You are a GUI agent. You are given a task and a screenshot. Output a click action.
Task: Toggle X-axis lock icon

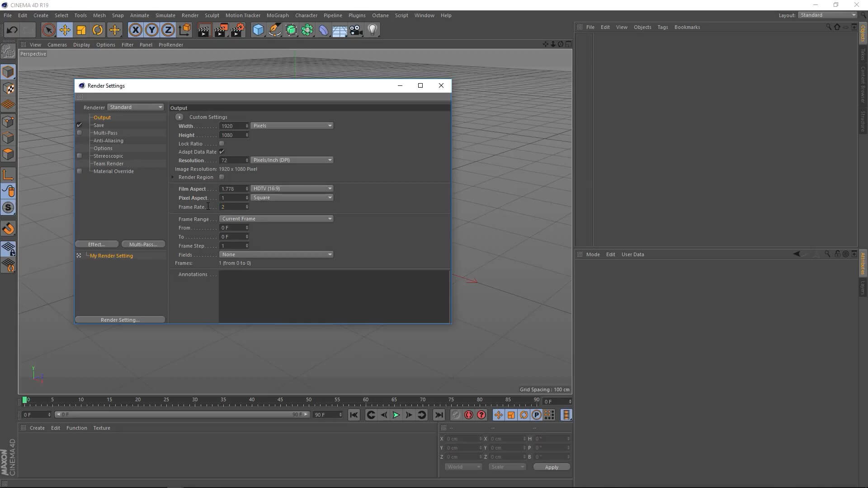point(135,30)
